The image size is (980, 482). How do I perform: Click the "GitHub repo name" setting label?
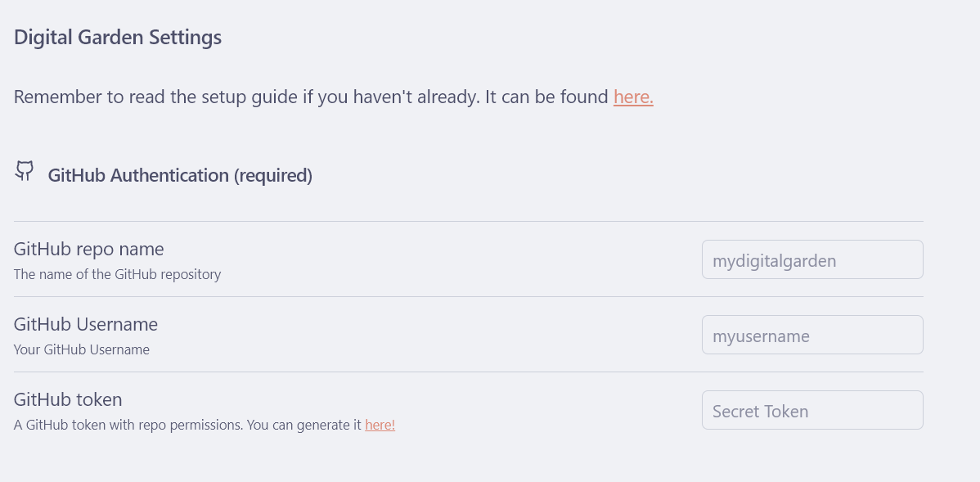tap(88, 249)
